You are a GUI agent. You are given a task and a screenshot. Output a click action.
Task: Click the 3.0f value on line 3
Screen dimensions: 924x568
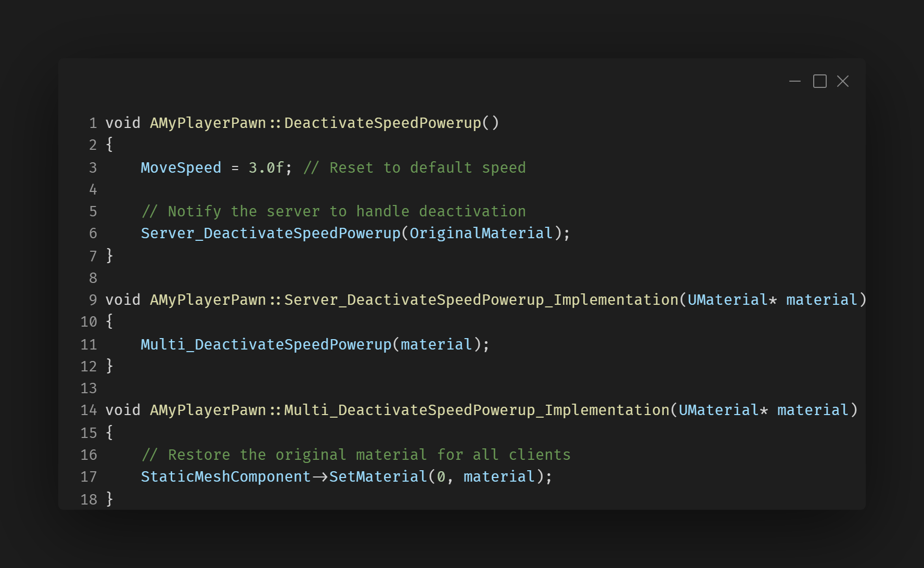[266, 168]
